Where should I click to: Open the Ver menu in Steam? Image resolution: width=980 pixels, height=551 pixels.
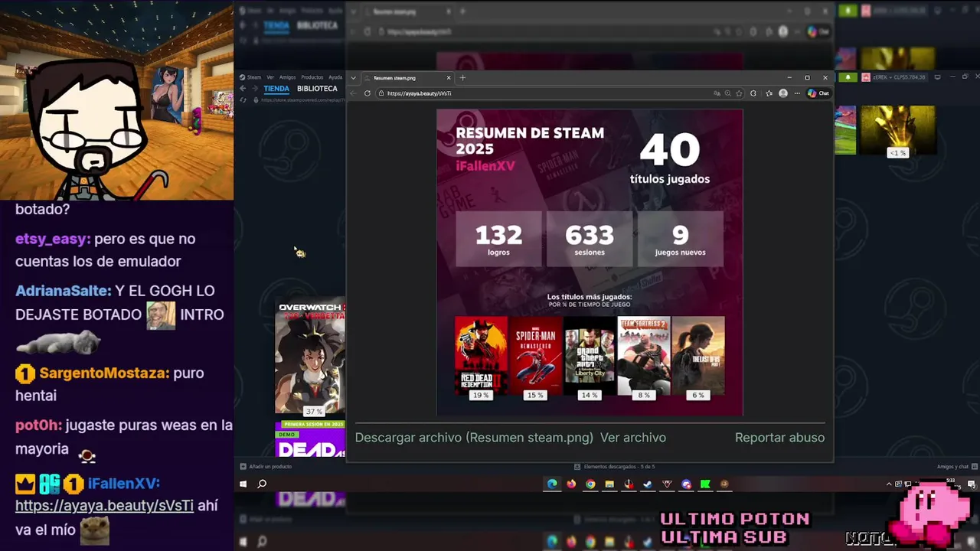[x=270, y=77]
